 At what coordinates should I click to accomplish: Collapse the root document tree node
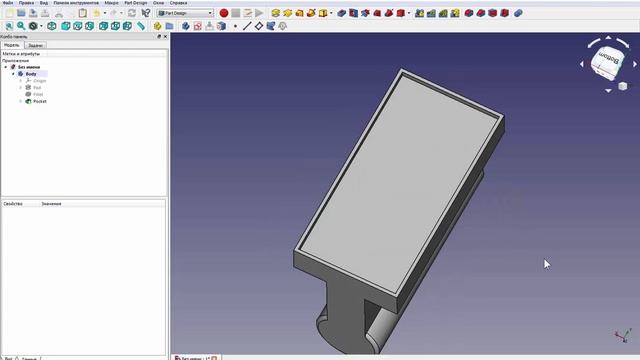6,67
